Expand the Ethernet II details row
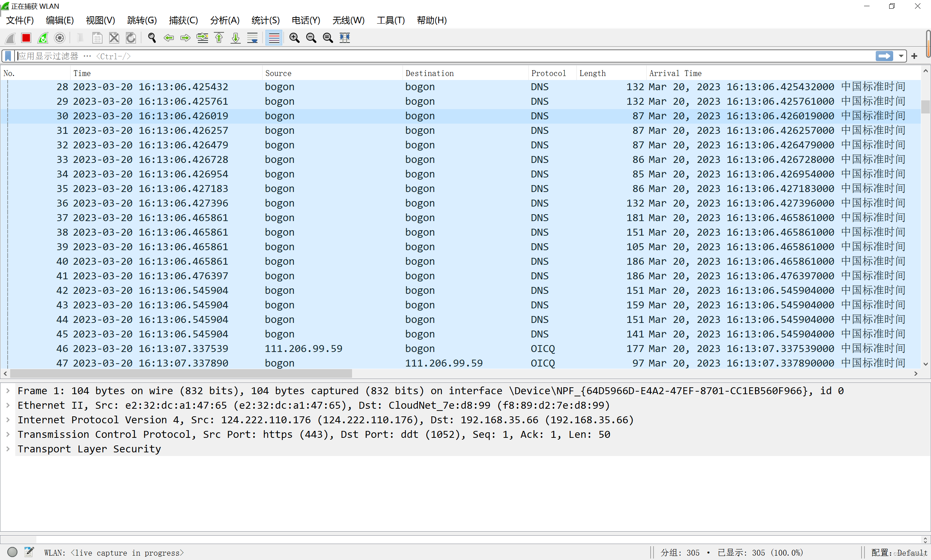Viewport: 931px width, 560px height. 8,405
